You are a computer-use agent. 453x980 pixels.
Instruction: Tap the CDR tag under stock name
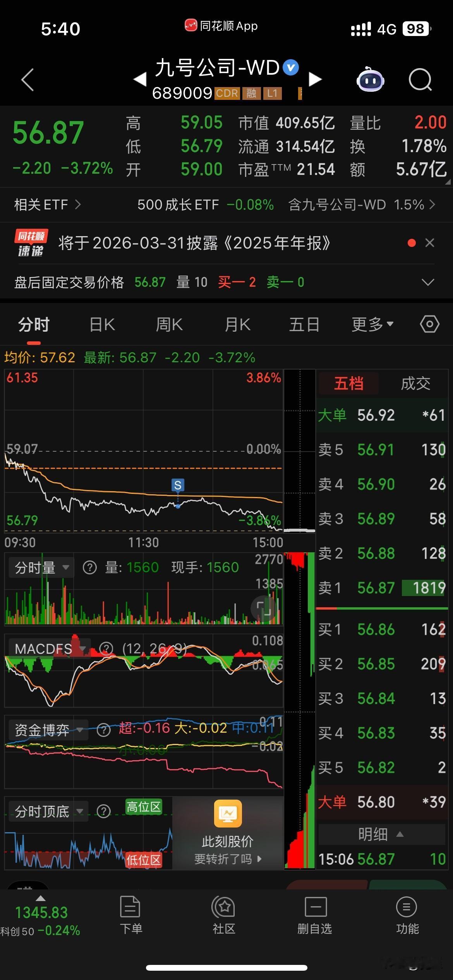click(x=227, y=93)
